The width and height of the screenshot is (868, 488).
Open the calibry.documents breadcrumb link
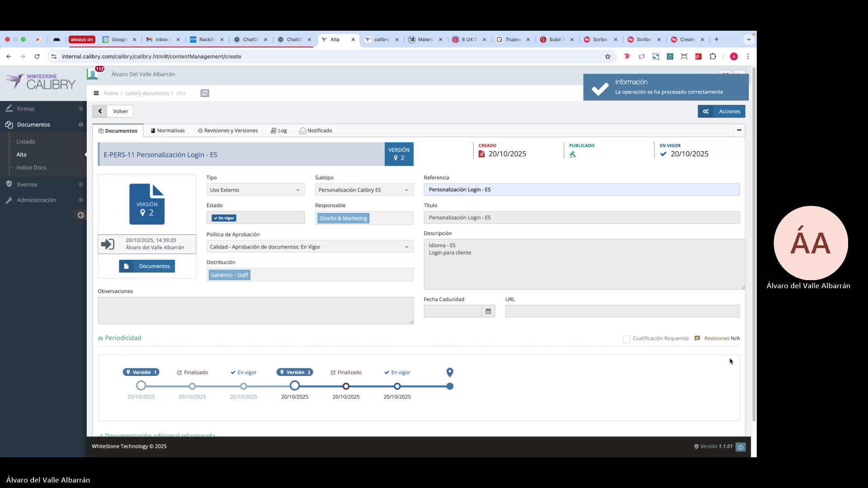(x=148, y=93)
